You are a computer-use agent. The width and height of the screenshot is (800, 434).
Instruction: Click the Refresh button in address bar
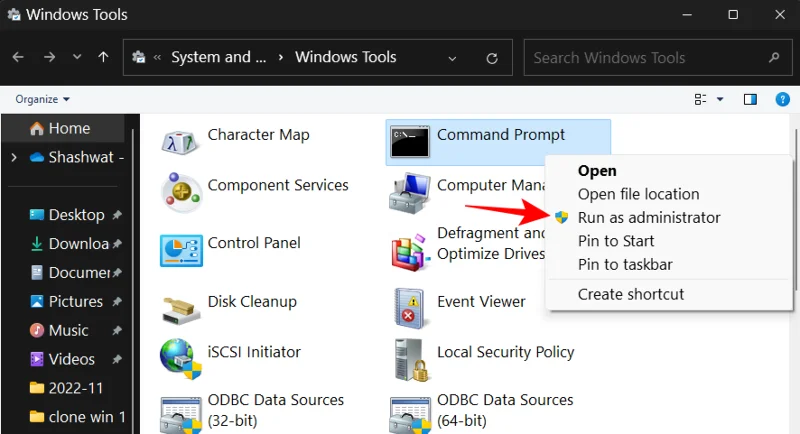click(491, 58)
